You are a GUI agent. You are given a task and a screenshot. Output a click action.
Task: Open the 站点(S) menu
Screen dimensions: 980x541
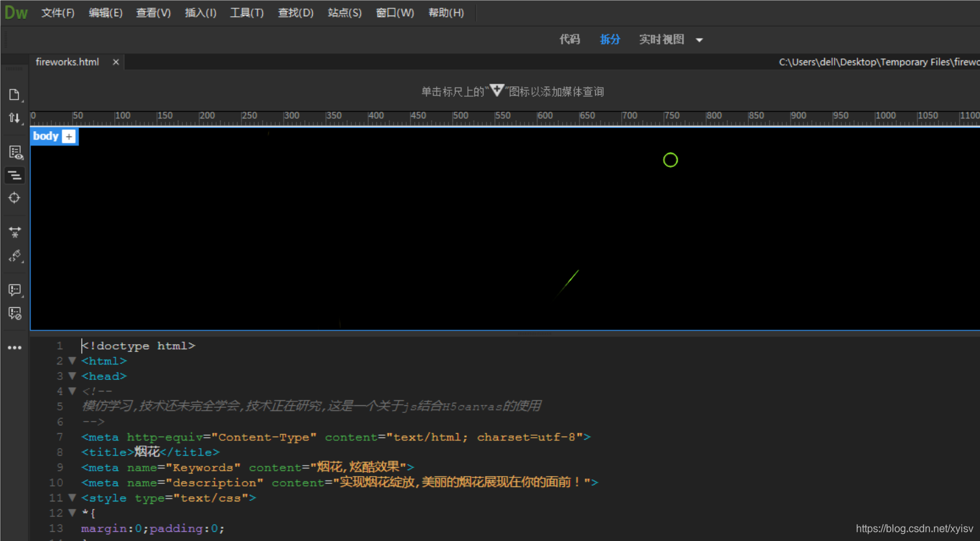(345, 13)
